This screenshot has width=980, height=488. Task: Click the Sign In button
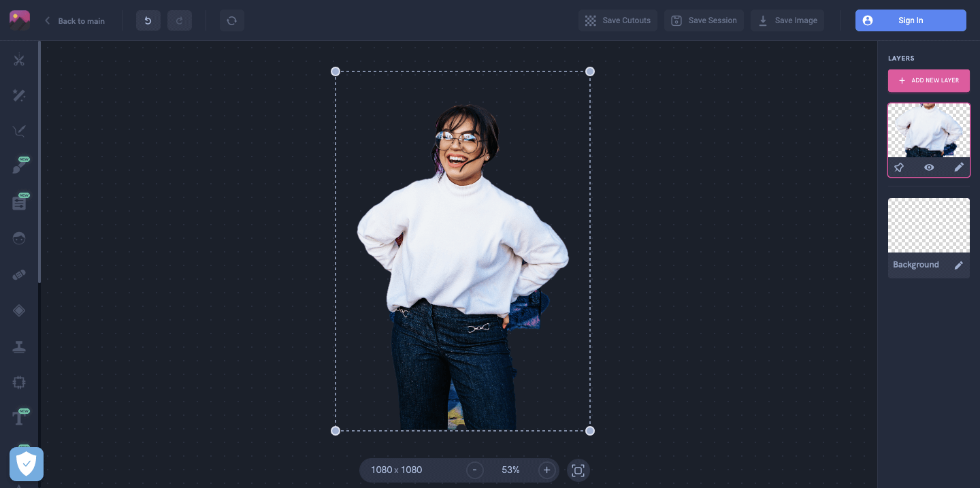point(910,20)
